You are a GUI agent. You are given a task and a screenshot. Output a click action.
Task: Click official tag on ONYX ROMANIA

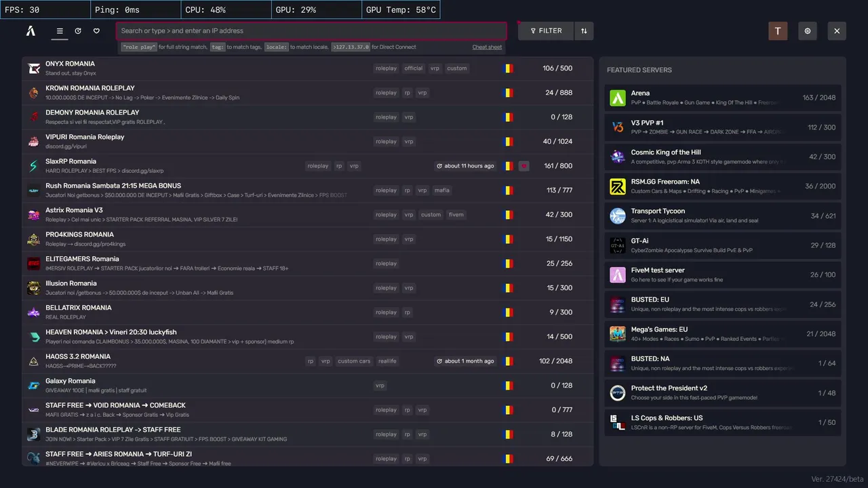pyautogui.click(x=414, y=68)
